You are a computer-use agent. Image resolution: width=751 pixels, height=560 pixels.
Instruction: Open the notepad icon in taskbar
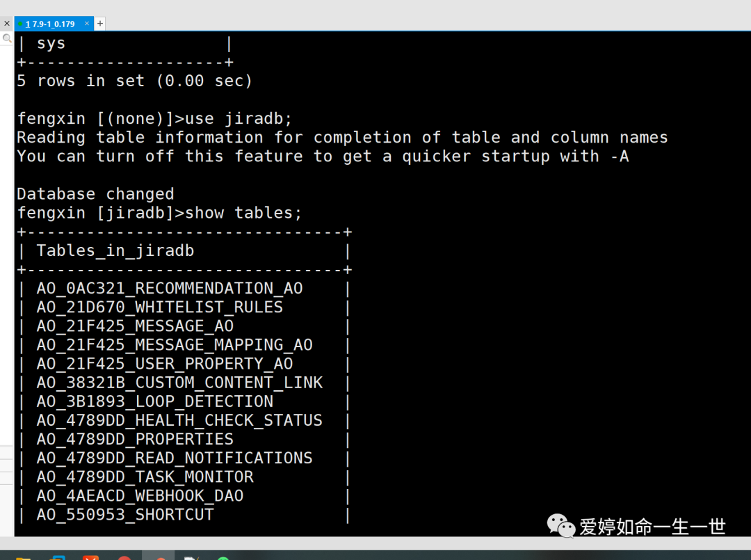190,558
